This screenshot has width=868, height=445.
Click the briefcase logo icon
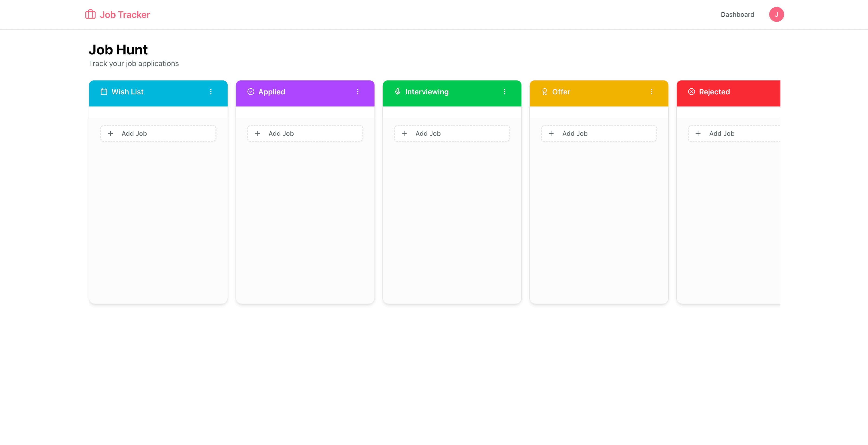coord(90,14)
